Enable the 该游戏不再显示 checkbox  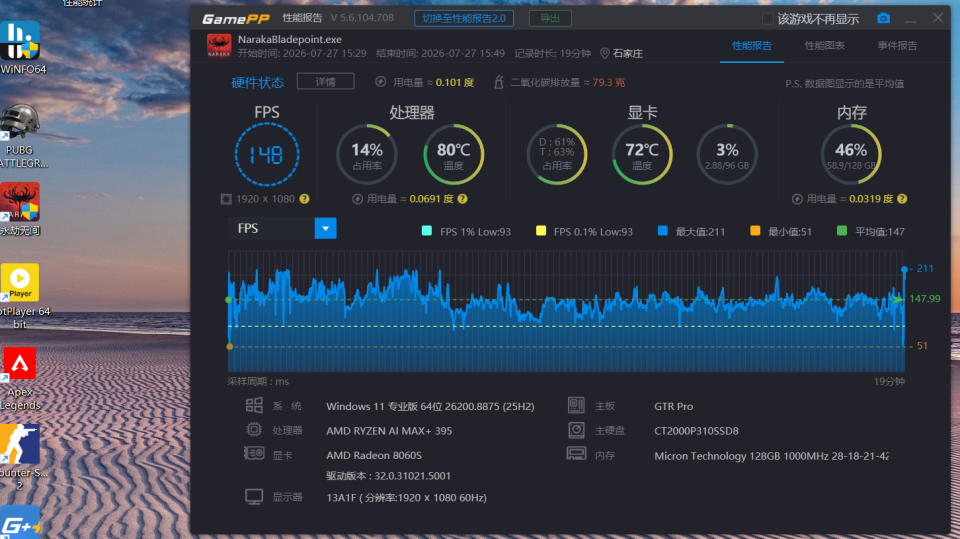coord(767,19)
